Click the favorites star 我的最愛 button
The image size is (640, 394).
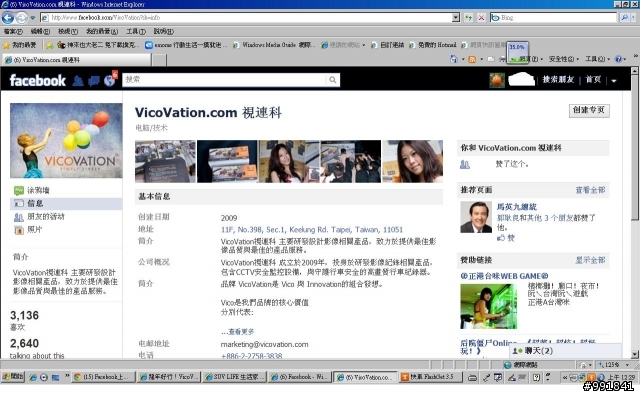[x=20, y=45]
